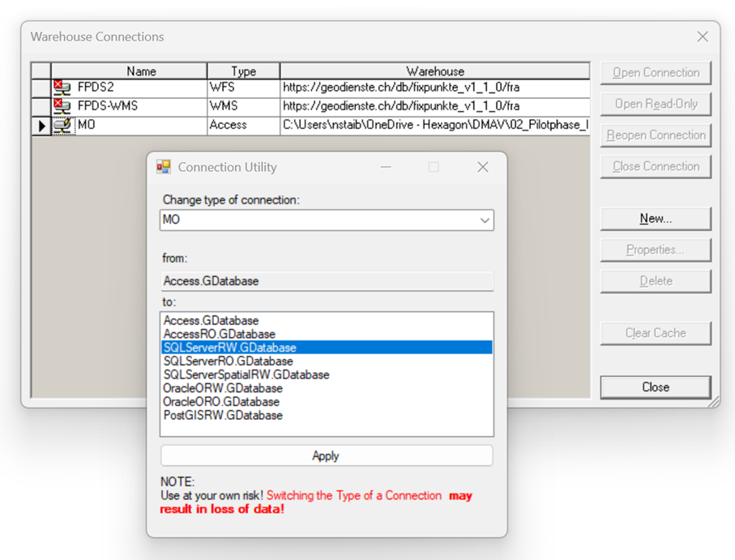The image size is (735, 560).
Task: Choose PostGISRW.GDatabase as target type
Action: [x=223, y=415]
